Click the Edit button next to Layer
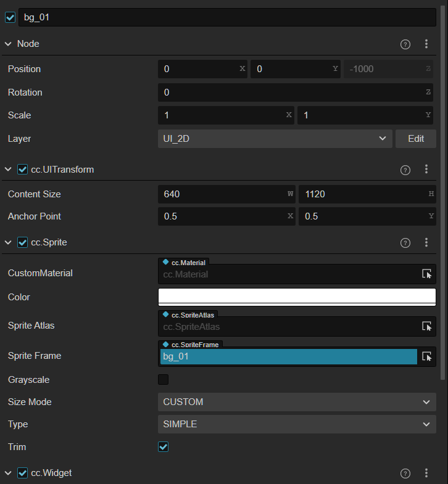Image resolution: width=448 pixels, height=484 pixels. coord(416,139)
